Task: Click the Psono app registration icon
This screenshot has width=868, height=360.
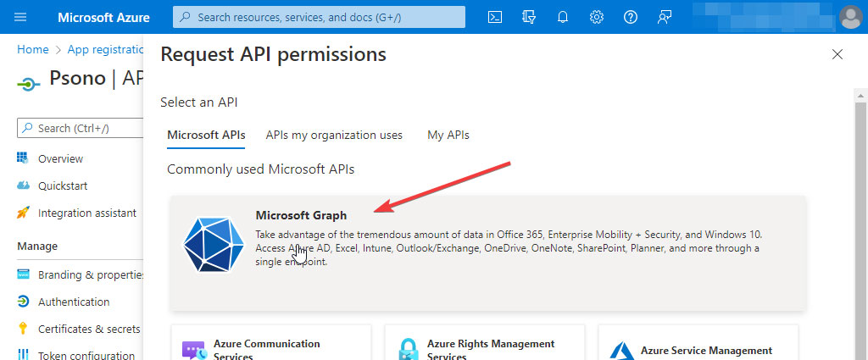Action: [x=28, y=85]
